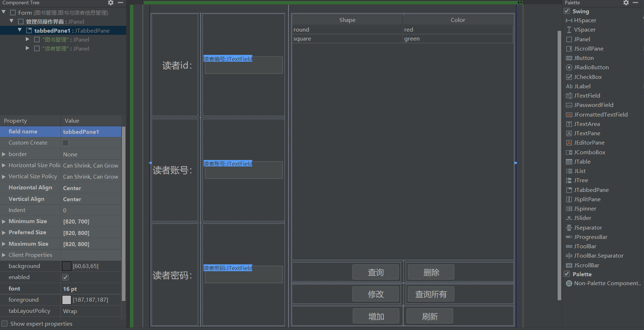This screenshot has height=330, width=644.
Task: Uncheck the enabled property checkbox
Action: [65, 277]
